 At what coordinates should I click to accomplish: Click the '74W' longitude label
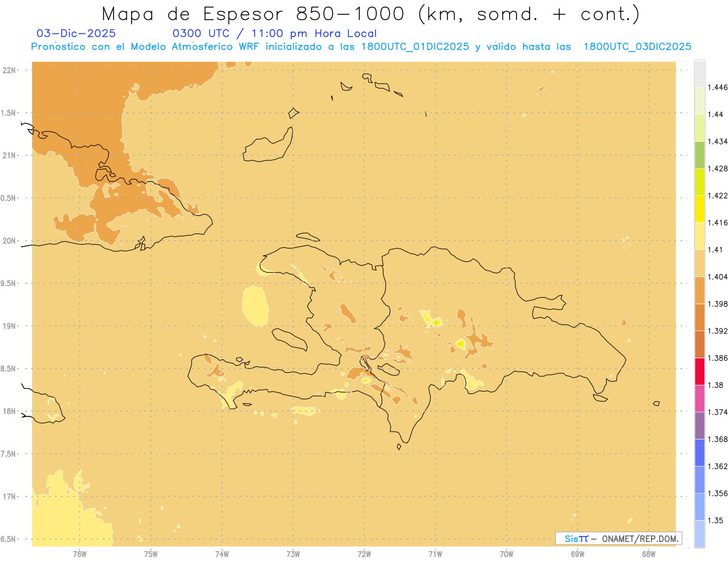pos(222,554)
